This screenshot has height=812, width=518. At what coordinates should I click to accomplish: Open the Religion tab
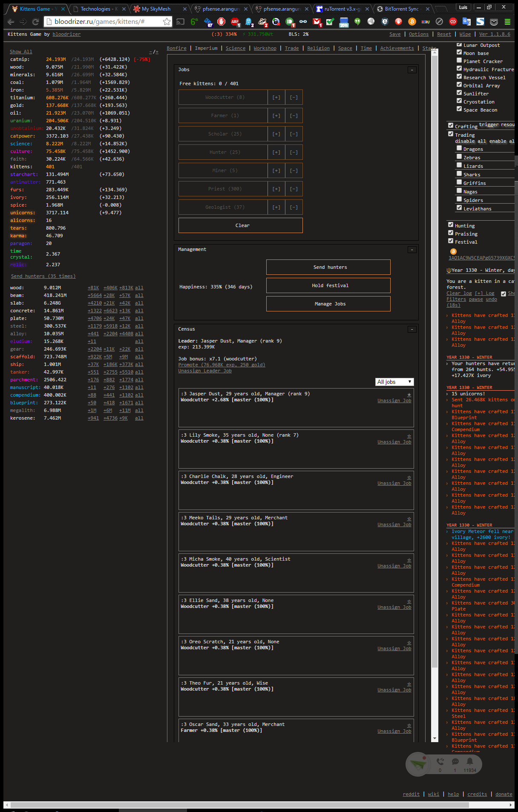tap(318, 49)
